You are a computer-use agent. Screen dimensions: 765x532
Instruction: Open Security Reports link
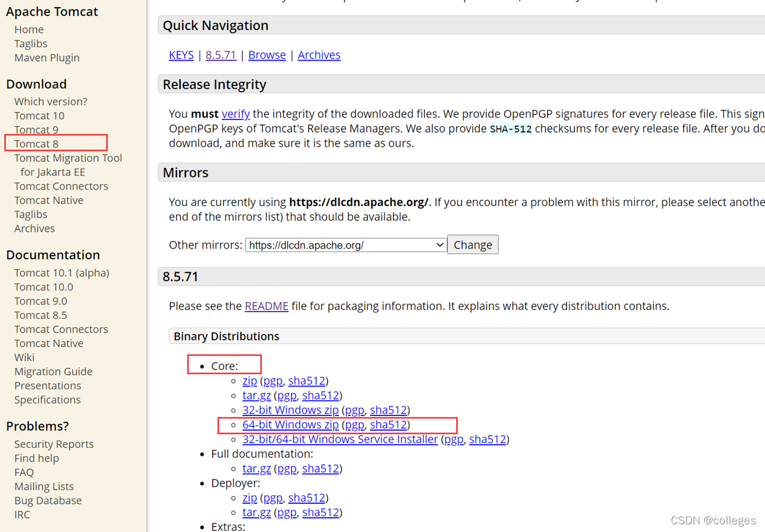[x=54, y=444]
